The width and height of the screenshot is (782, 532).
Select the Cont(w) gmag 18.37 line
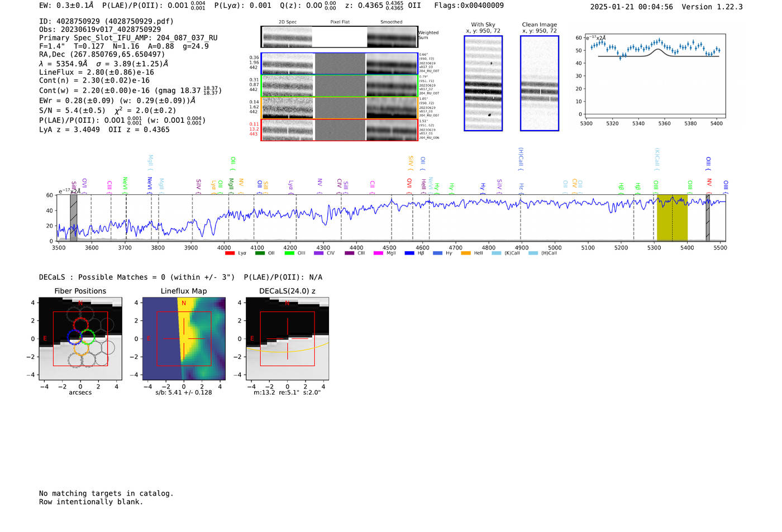coord(130,90)
